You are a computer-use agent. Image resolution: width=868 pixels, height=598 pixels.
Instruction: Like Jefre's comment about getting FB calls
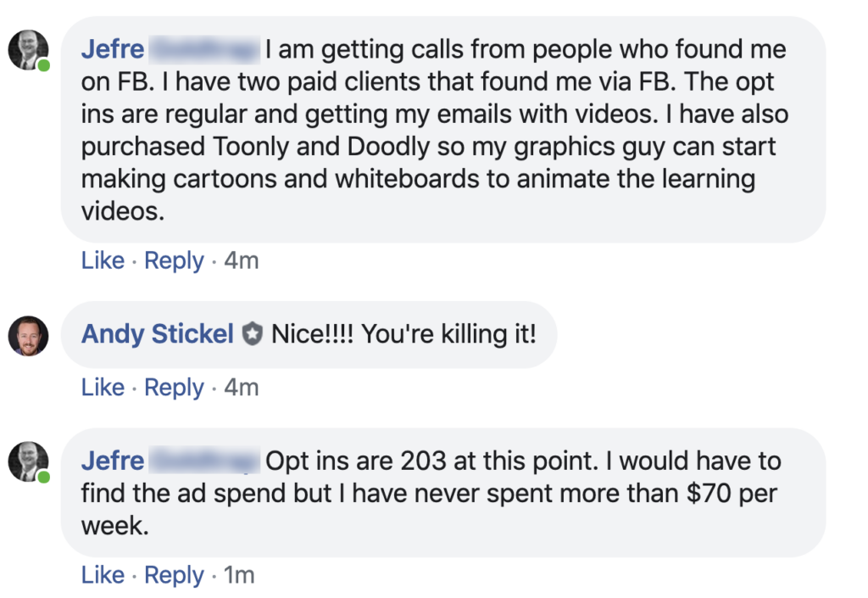pos(103,260)
